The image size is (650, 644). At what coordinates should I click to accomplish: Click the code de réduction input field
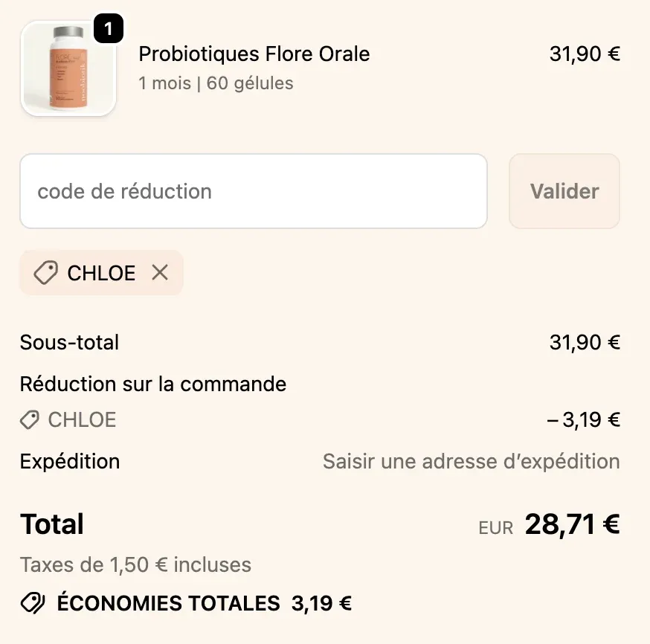click(254, 191)
